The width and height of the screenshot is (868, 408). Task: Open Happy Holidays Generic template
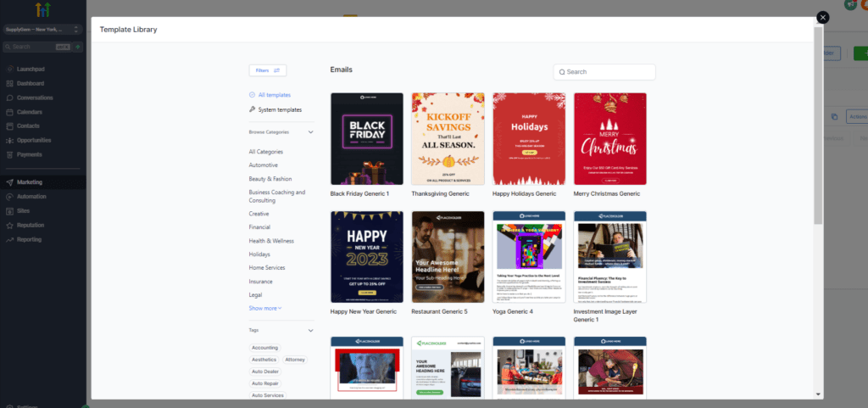(529, 139)
